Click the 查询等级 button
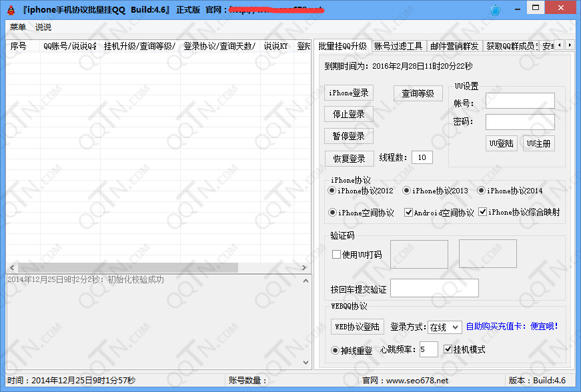 (x=418, y=93)
